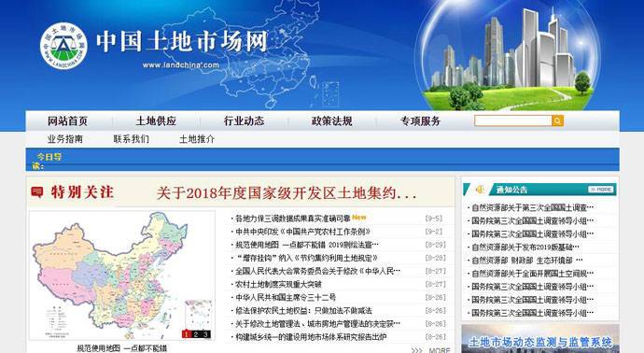This screenshot has height=353, width=644.
Task: Open the MORE button in 通知公告 header
Action: pos(601,190)
